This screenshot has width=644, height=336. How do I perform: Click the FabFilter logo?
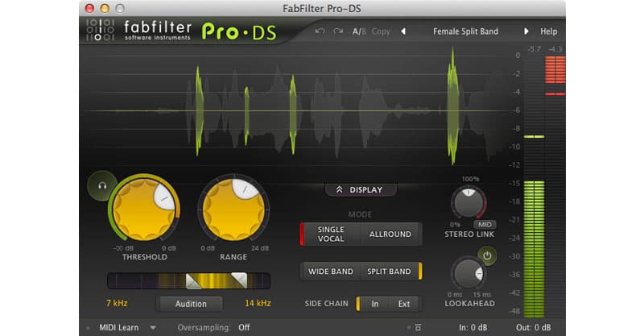pyautogui.click(x=138, y=31)
